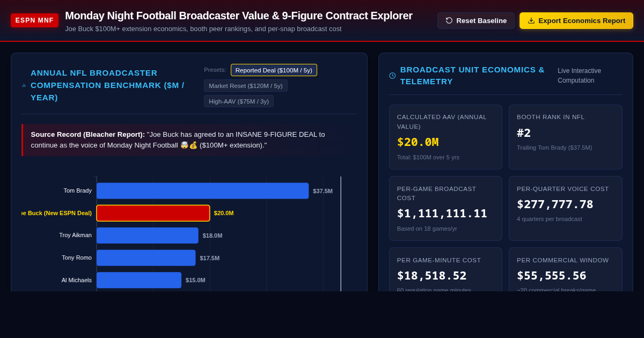This screenshot has height=338, width=644.
Task: Click the ESPN MNF logo badge
Action: [x=34, y=20]
